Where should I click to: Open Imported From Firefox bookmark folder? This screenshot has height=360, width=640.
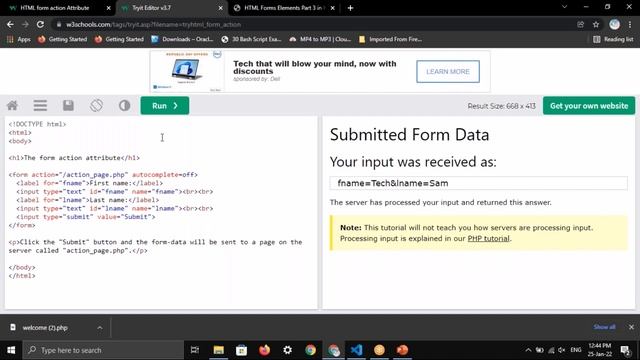(x=390, y=39)
